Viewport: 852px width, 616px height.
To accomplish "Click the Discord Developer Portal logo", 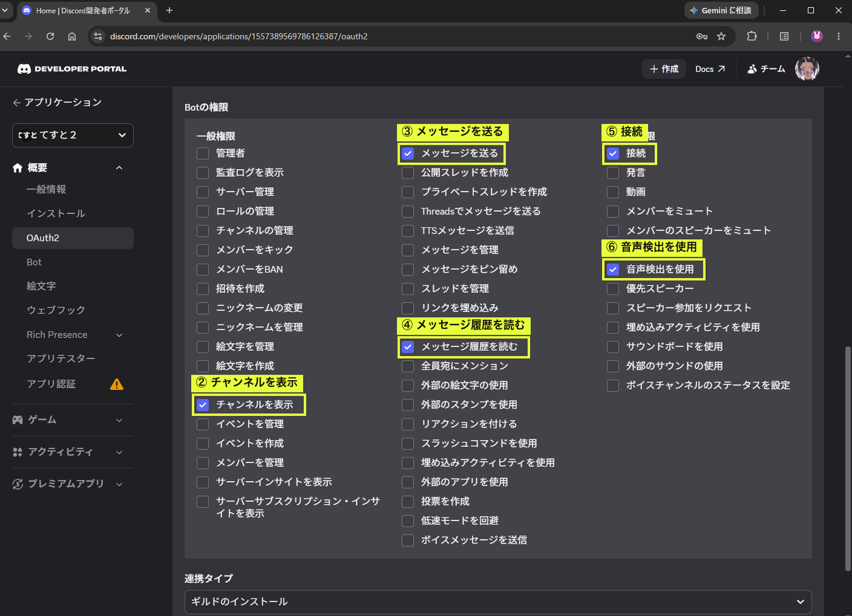I will (x=72, y=69).
